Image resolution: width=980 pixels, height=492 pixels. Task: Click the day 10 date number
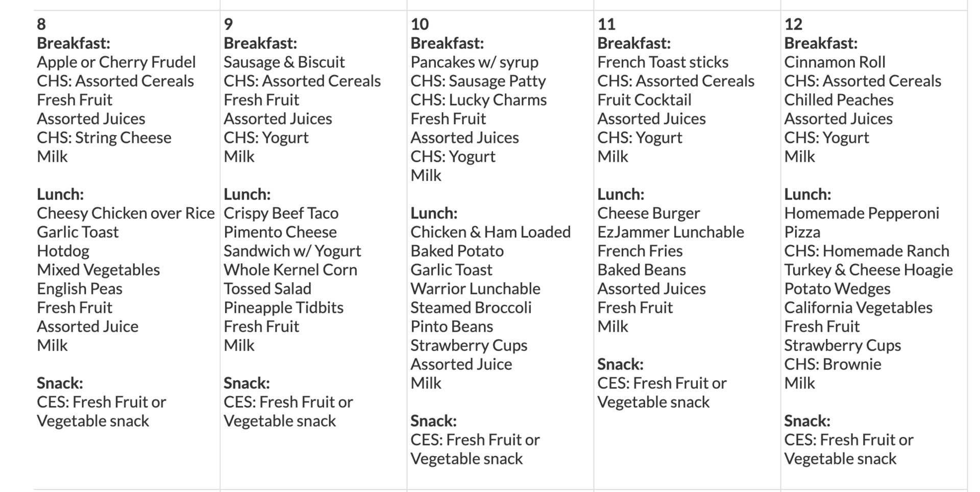[x=420, y=24]
